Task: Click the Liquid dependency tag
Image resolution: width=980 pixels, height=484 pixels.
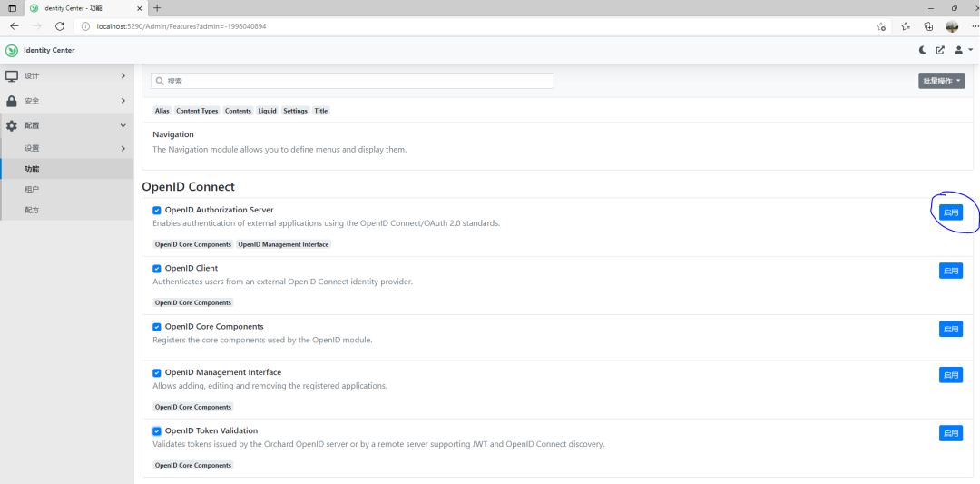Action: click(267, 111)
